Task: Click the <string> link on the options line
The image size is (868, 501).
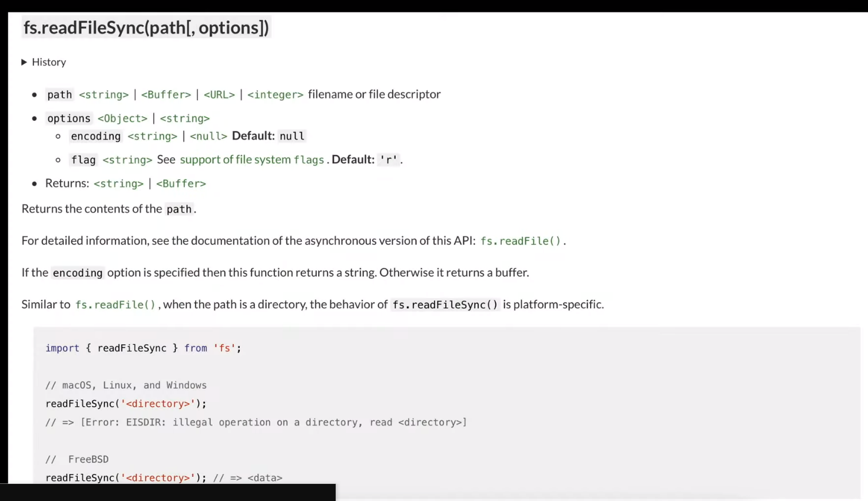Action: pyautogui.click(x=185, y=118)
